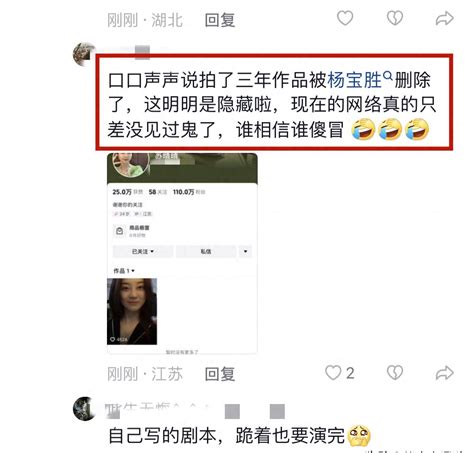The height and width of the screenshot is (453, 474).
Task: Reply to the Jiangsu comment via 回复
Action: (x=220, y=374)
